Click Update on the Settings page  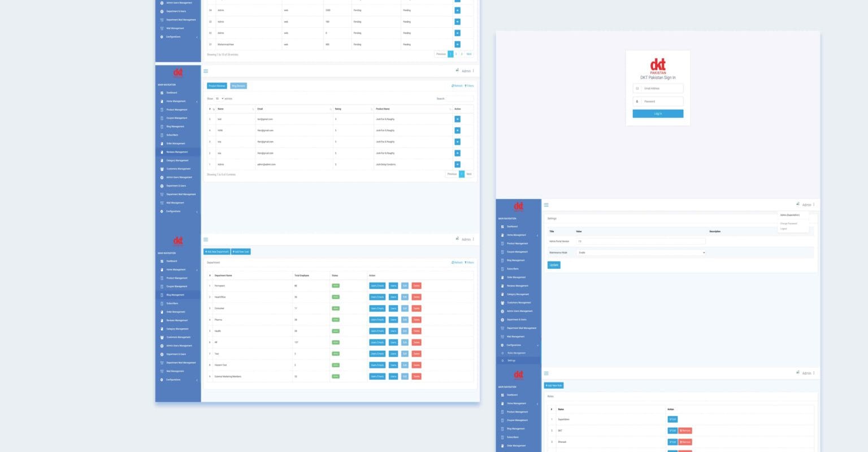click(554, 265)
